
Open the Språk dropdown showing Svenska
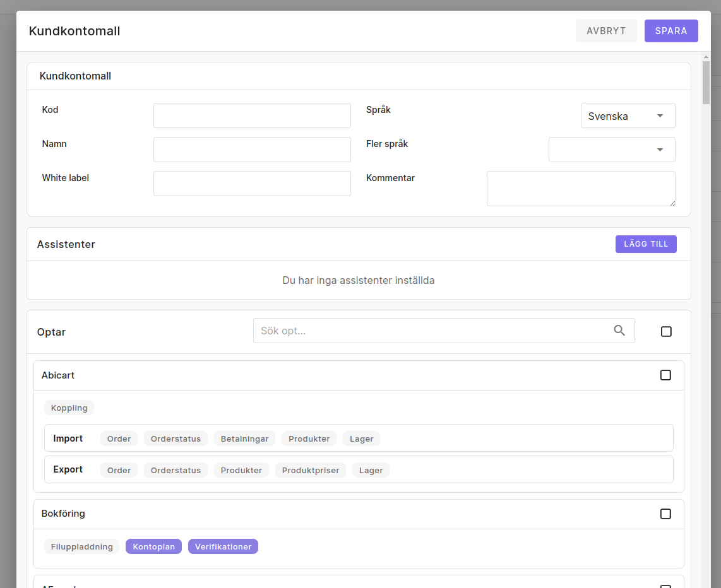(628, 115)
